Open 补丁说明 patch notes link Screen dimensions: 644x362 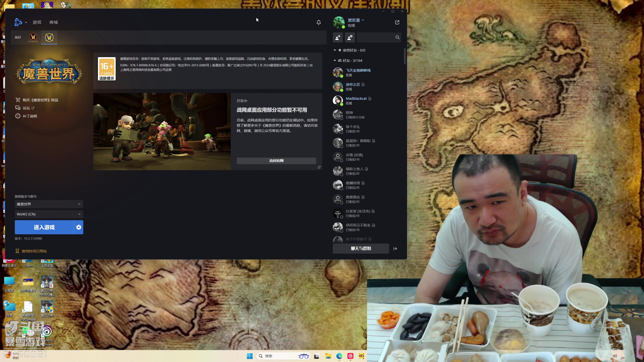[x=30, y=116]
